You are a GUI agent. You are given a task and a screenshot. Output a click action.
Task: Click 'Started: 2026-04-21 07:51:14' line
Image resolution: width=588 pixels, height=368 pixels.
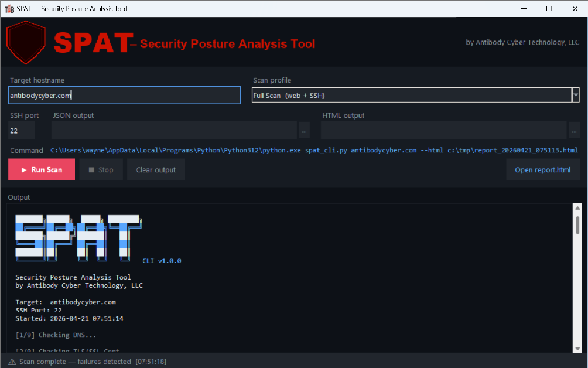69,318
